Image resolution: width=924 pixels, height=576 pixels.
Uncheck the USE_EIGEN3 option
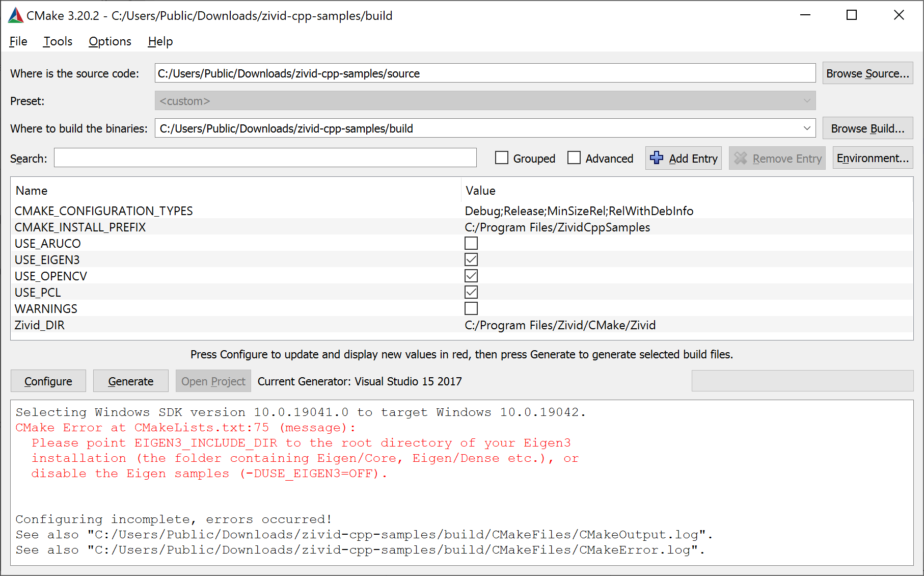tap(471, 259)
